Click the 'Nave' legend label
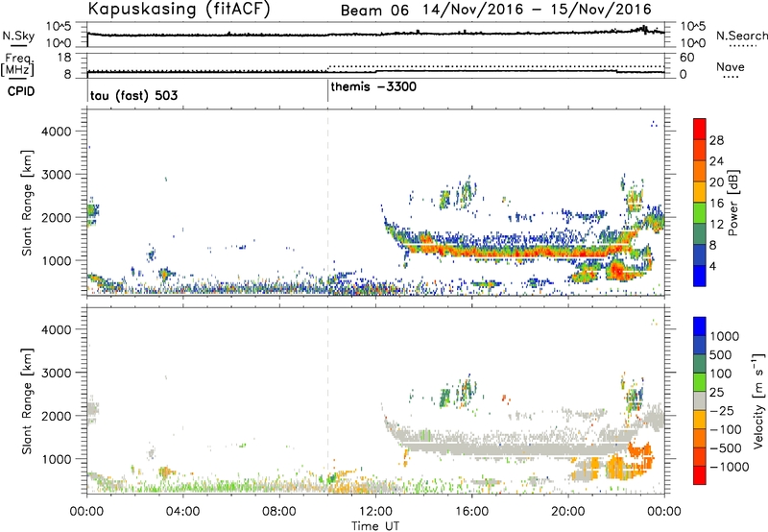The height and width of the screenshot is (532, 768). pyautogui.click(x=731, y=66)
